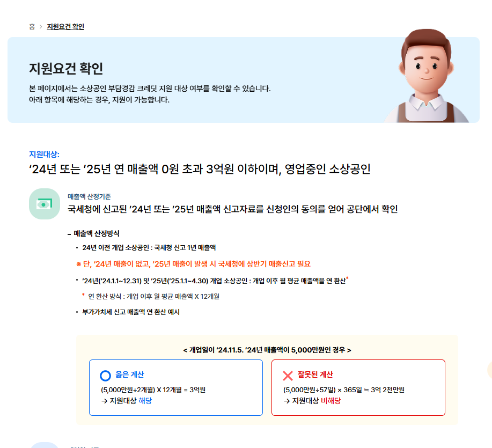The width and height of the screenshot is (492, 448).
Task: Click the blue 해당 result text
Action: [145, 401]
